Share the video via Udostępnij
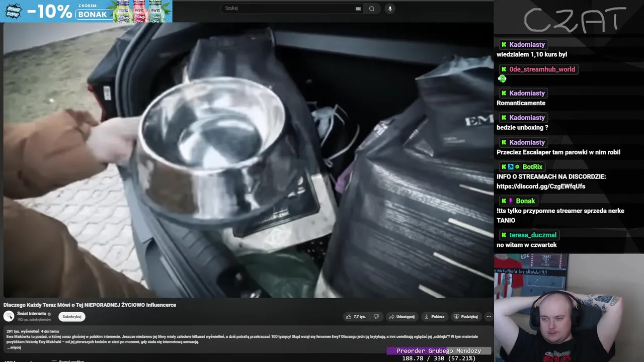The width and height of the screenshot is (644, 362). tap(401, 317)
